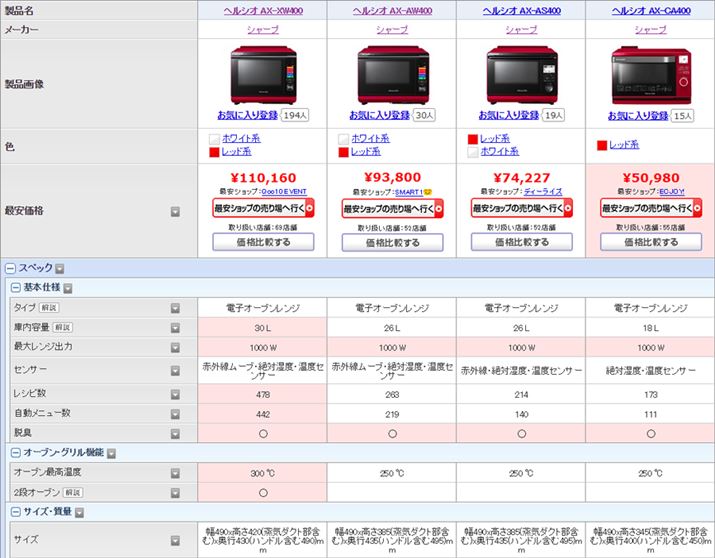Open sort arrow icon for 自動メニュー数 row

coord(175,413)
